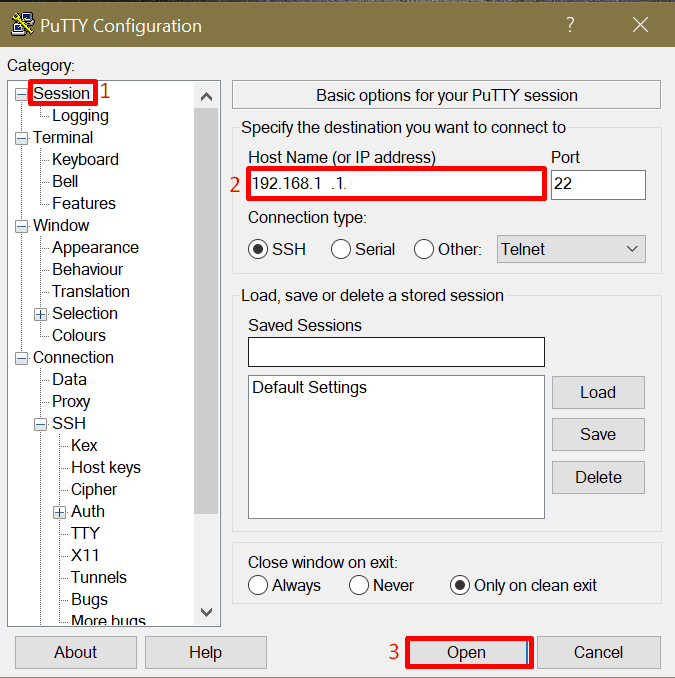Open the TTY category

click(86, 534)
